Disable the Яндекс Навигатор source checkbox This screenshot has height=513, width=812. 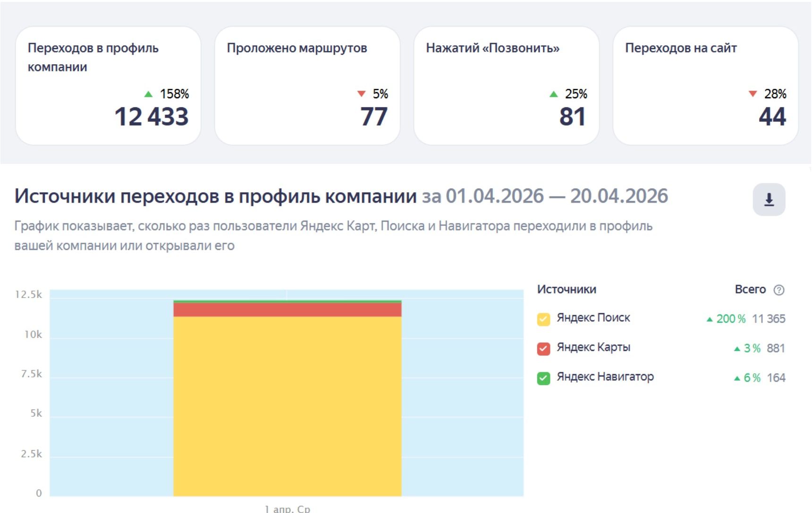[543, 378]
